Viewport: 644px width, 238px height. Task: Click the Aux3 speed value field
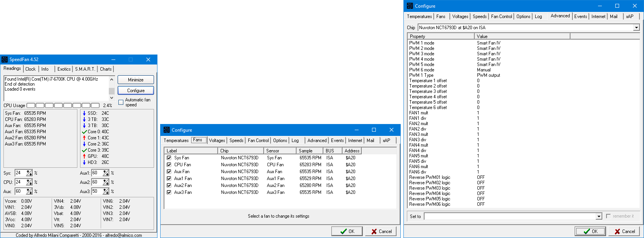point(97,192)
